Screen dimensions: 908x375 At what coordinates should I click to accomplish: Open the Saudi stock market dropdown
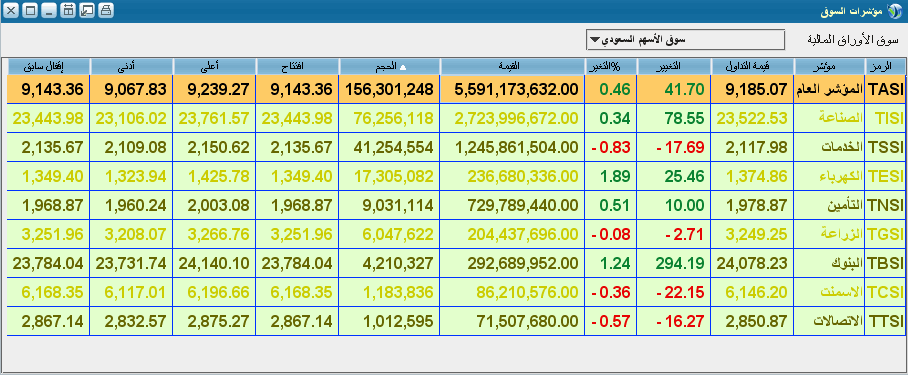[686, 40]
